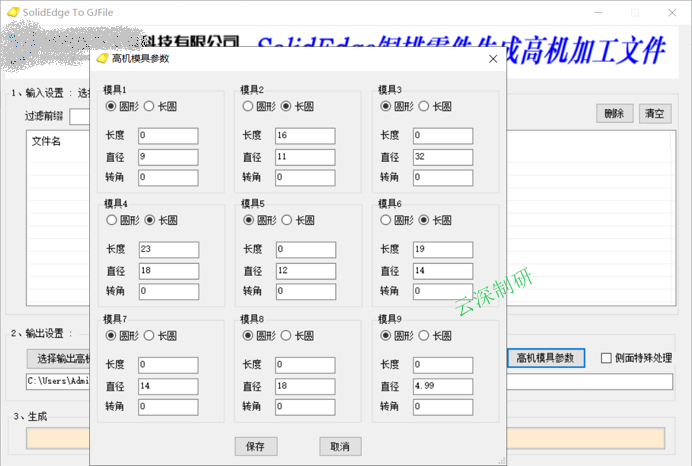The image size is (692, 466).
Task: Click 模具3 长度 input field
Action: [x=443, y=135]
